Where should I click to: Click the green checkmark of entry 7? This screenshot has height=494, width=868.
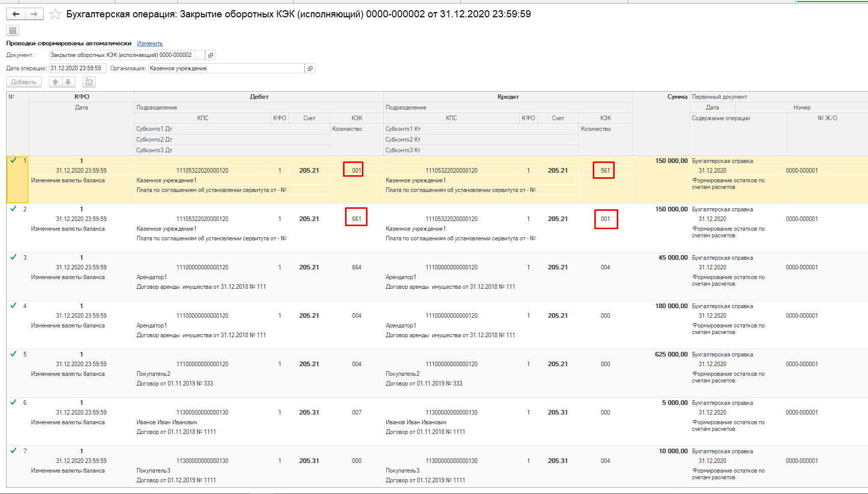click(14, 451)
